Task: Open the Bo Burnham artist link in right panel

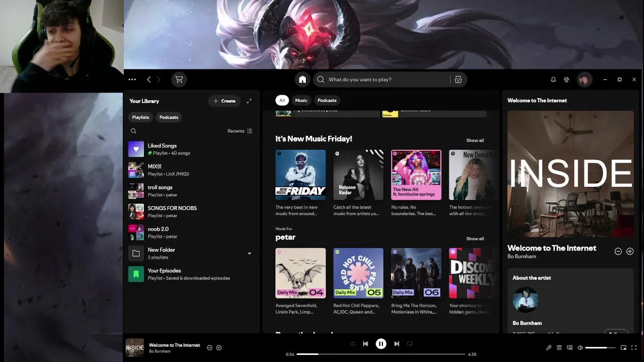Action: pos(521,256)
